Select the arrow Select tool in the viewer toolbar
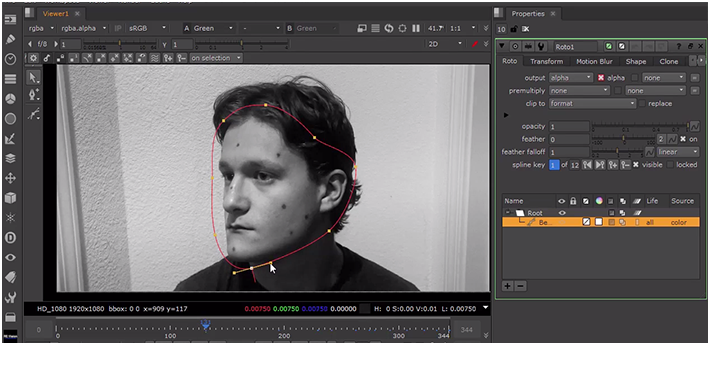 [33, 78]
